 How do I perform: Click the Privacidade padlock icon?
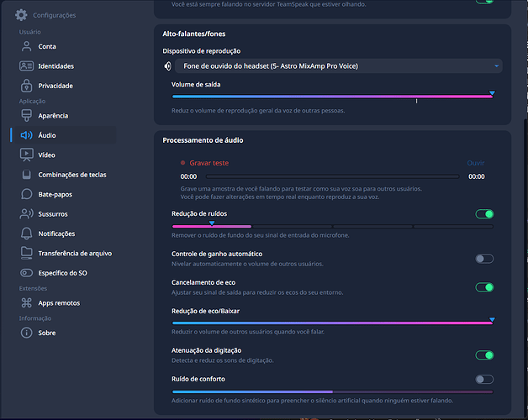coord(26,86)
